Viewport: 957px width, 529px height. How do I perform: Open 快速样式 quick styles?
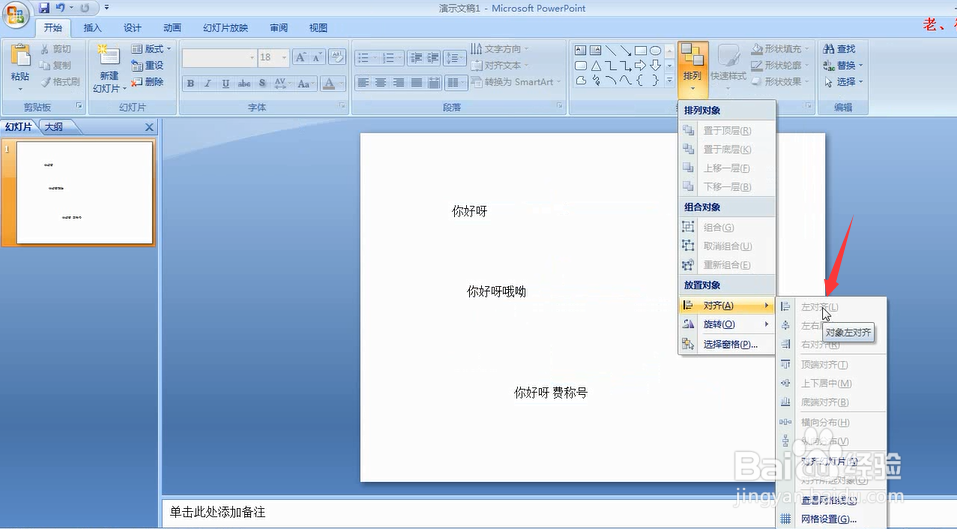coord(728,67)
